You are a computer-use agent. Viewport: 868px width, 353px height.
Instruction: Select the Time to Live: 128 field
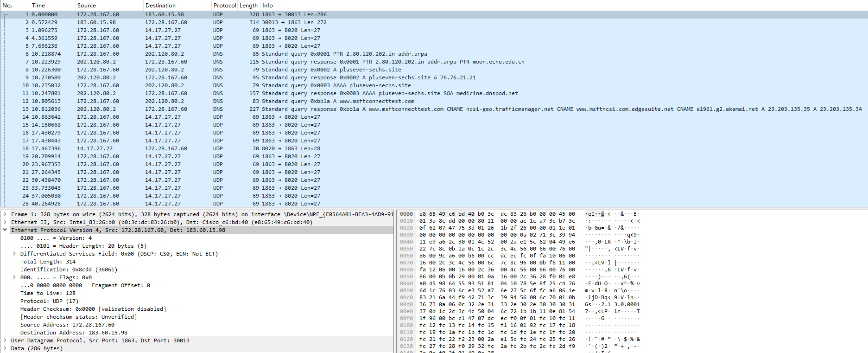(x=48, y=293)
